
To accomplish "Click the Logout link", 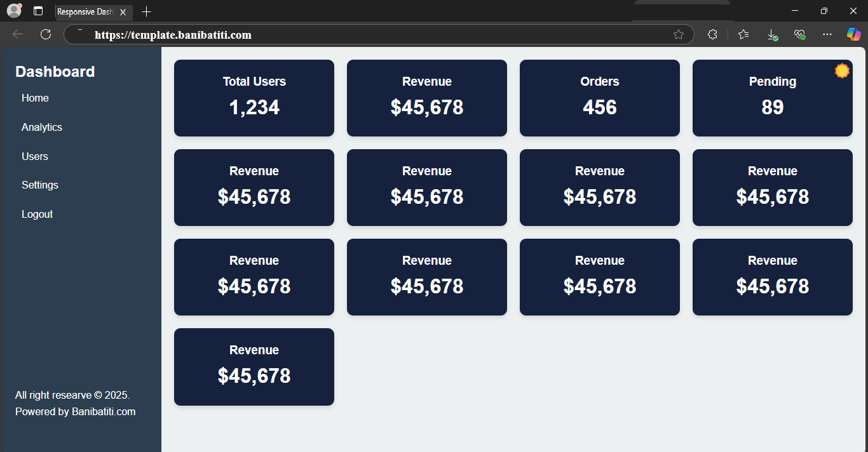I will tap(37, 214).
